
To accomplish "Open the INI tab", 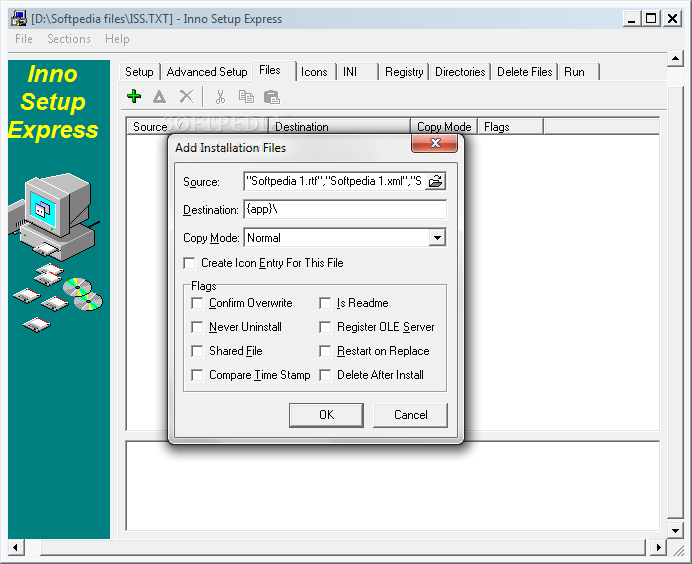I will [x=357, y=72].
